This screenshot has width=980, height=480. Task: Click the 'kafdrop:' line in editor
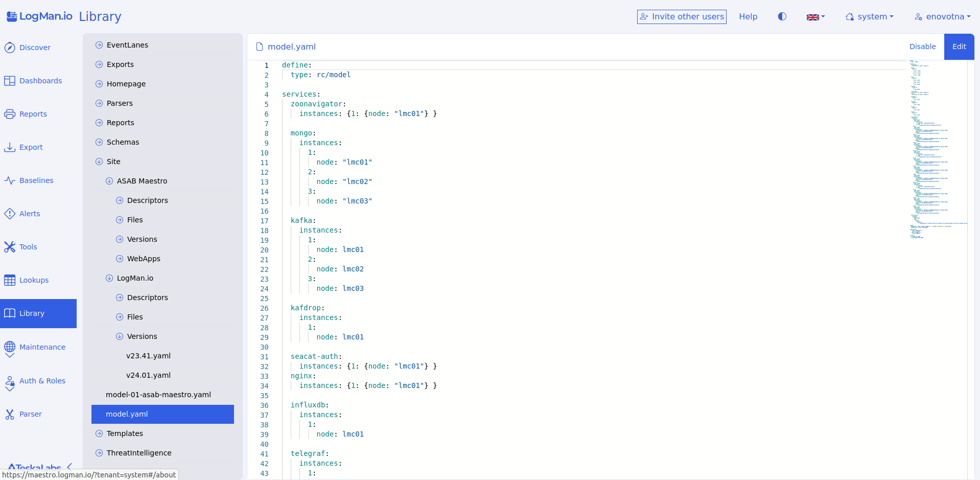[x=308, y=308]
